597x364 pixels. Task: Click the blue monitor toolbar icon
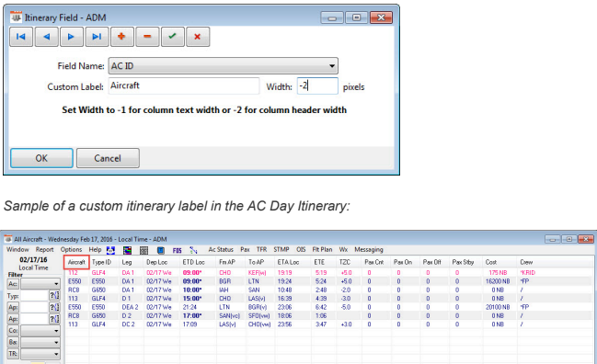point(161,250)
